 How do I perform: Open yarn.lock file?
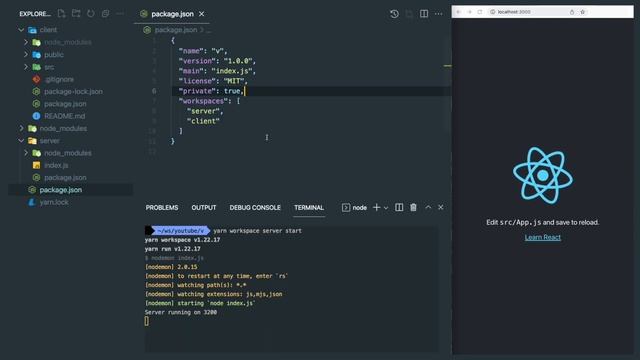tap(54, 202)
